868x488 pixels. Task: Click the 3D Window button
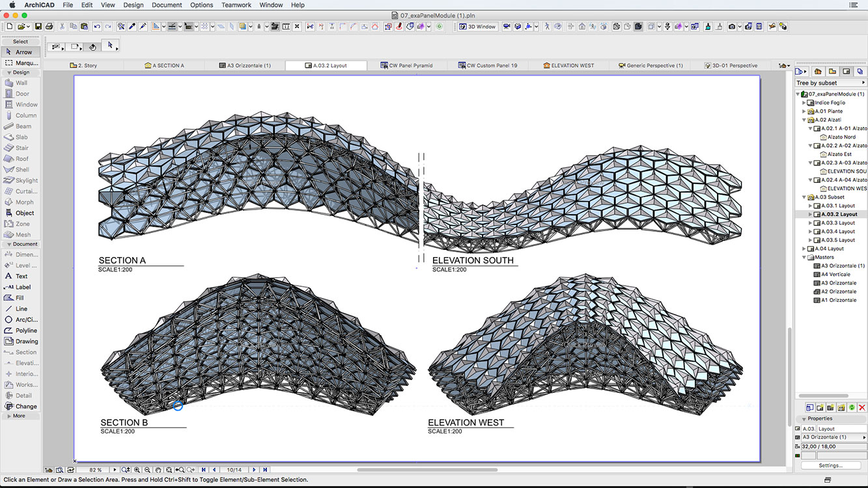tap(477, 27)
